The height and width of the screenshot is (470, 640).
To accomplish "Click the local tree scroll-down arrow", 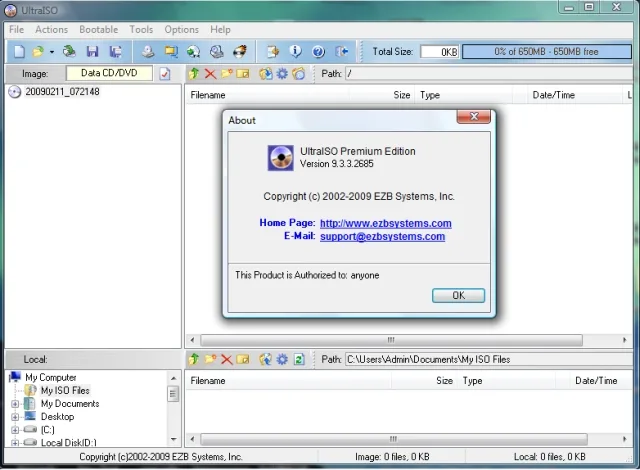I will pos(173,439).
